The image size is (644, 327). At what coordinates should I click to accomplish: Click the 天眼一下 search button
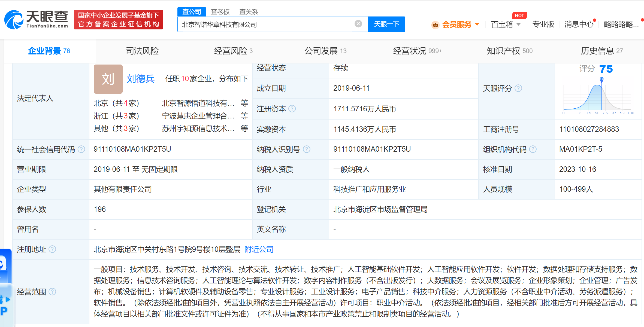click(x=386, y=24)
